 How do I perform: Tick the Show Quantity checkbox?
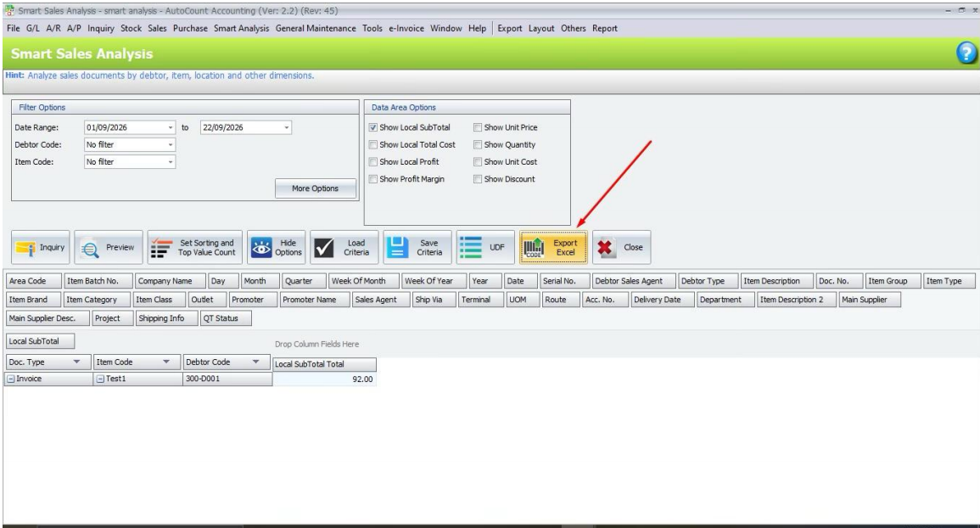click(478, 145)
